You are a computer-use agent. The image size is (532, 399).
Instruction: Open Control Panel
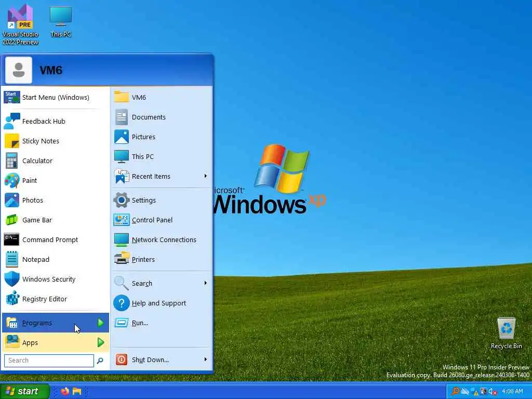tap(162, 220)
